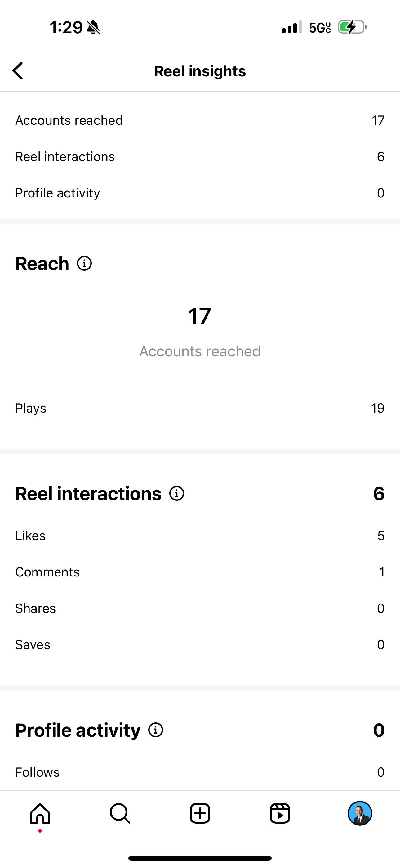Tap the Comments row
Viewport: 400px width, 868px height.
tap(200, 572)
